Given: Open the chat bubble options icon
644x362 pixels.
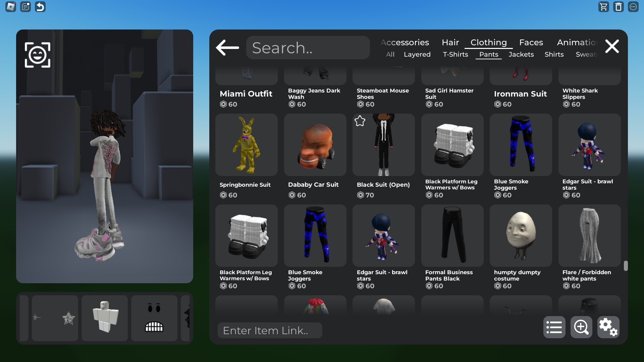Looking at the screenshot, I should [x=633, y=7].
